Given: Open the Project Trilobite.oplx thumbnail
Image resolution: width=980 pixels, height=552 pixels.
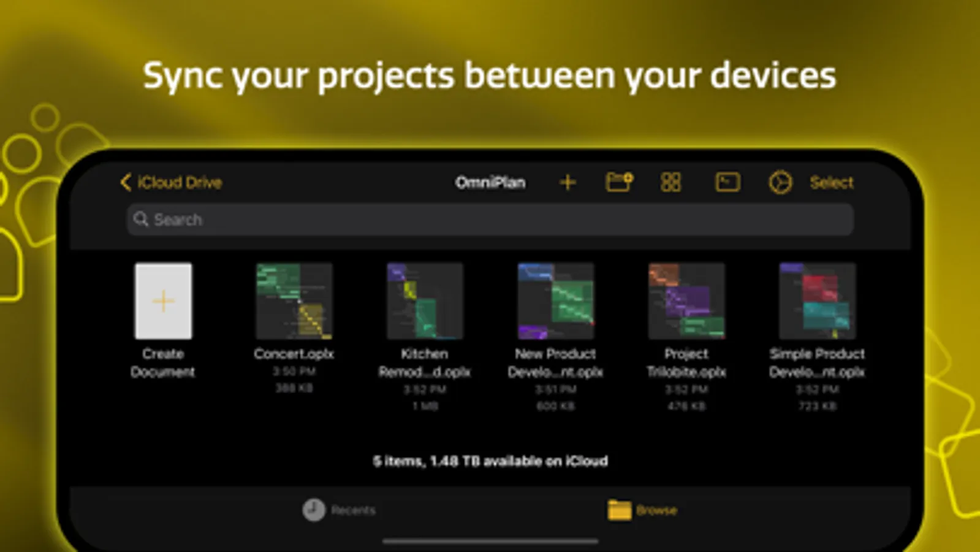Looking at the screenshot, I should pos(686,301).
